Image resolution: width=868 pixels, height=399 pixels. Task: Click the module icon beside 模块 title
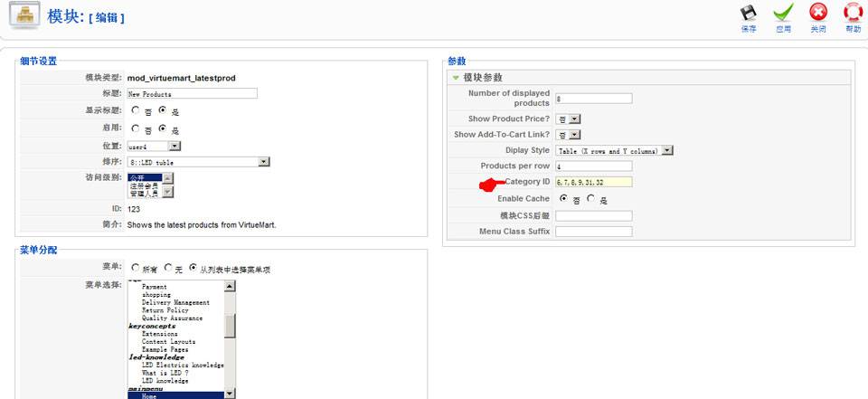[x=24, y=15]
